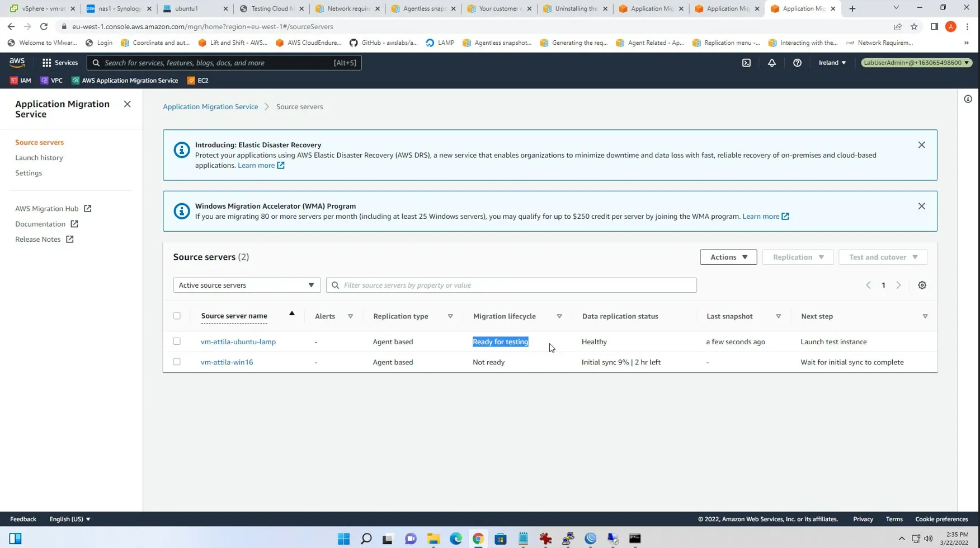Image resolution: width=980 pixels, height=548 pixels.
Task: Expand the Test and cutover dropdown
Action: click(x=883, y=257)
